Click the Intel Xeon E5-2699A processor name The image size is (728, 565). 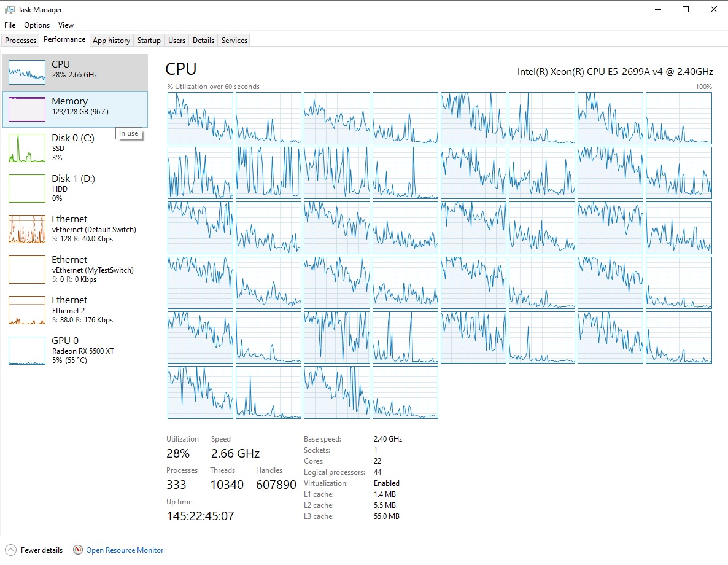[x=615, y=72]
